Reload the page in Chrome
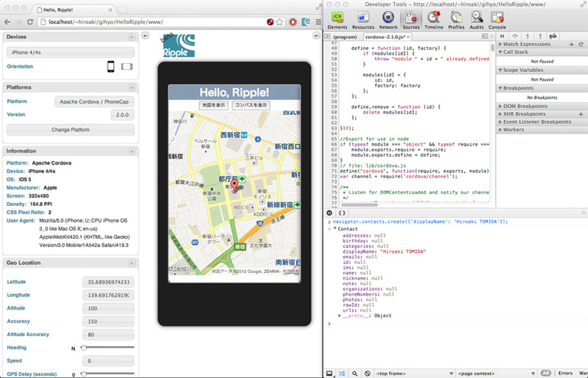The height and width of the screenshot is (378, 588). click(x=30, y=22)
